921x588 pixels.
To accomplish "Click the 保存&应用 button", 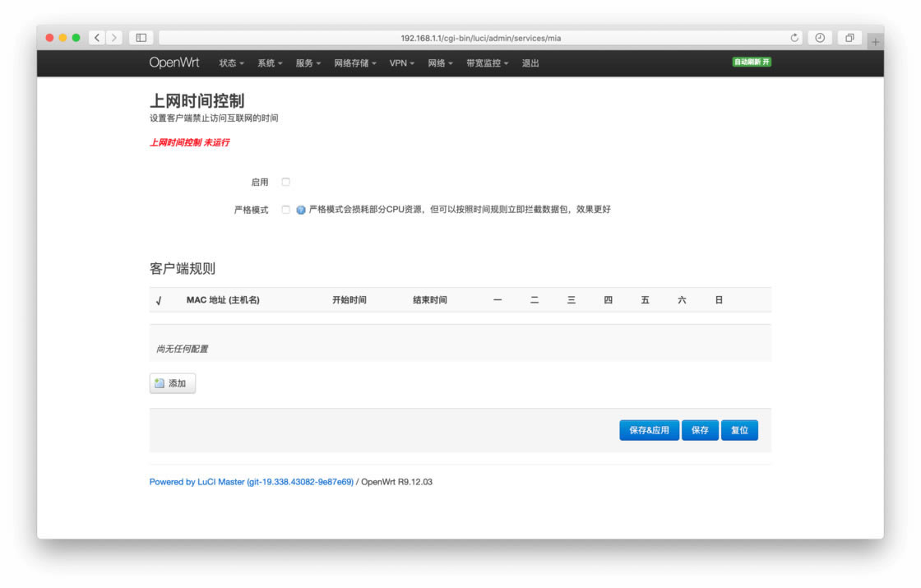I will [x=649, y=429].
